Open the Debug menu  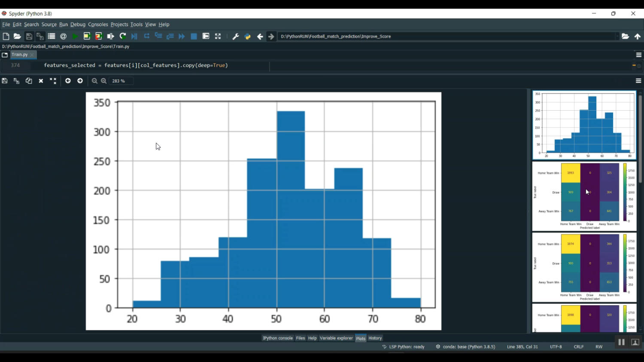click(78, 24)
